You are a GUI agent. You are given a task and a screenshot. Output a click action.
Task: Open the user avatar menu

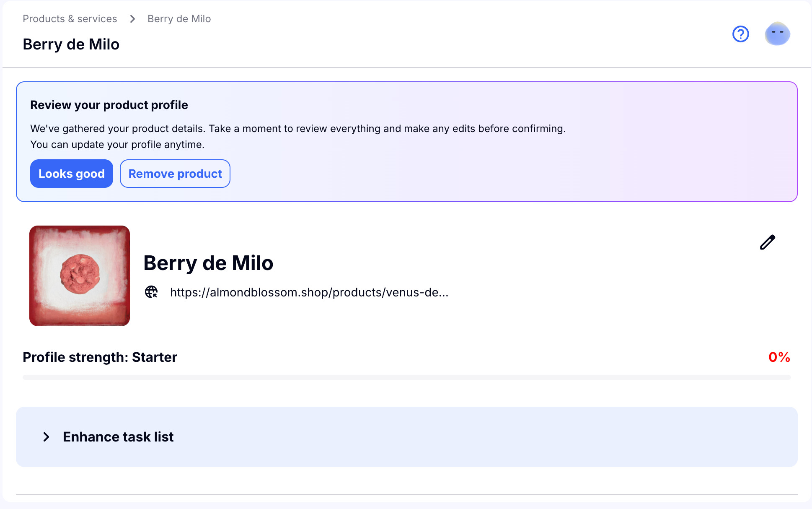pos(777,34)
